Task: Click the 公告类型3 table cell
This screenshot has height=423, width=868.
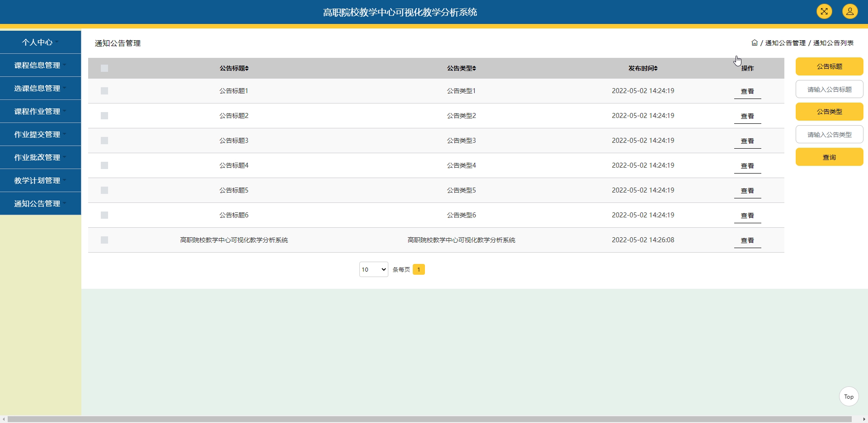Action: tap(461, 141)
